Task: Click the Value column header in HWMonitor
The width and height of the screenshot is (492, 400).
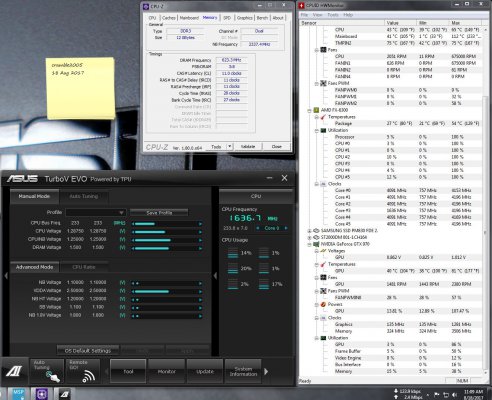Action: pos(400,23)
